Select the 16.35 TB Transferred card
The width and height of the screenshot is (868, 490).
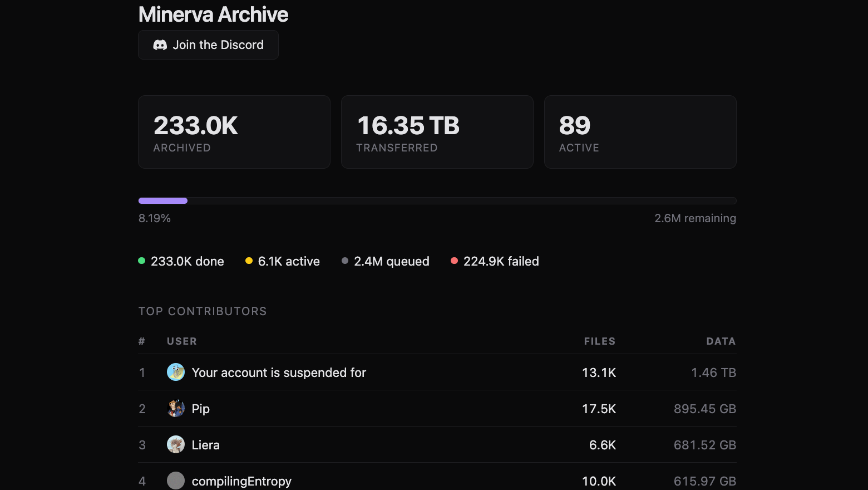click(437, 132)
